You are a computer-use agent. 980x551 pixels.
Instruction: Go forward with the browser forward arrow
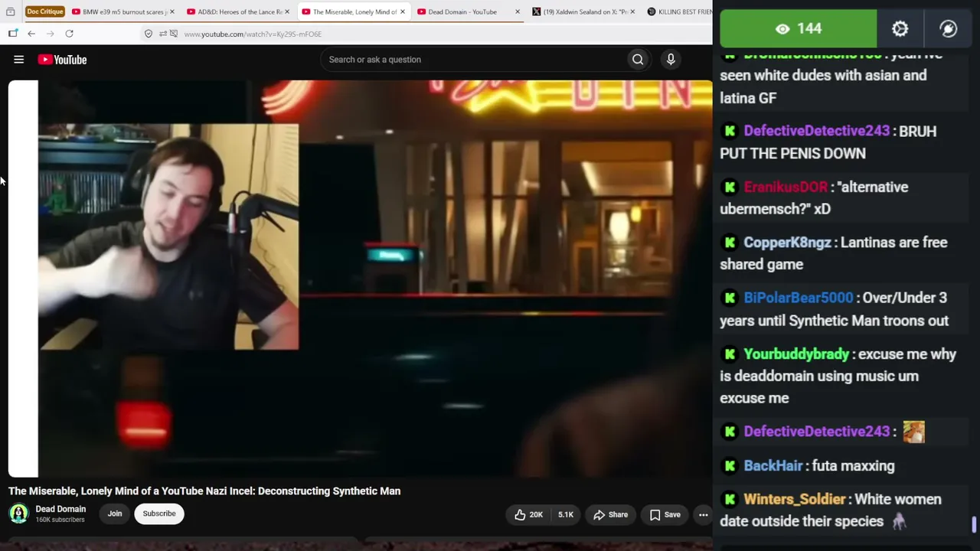pyautogui.click(x=50, y=34)
